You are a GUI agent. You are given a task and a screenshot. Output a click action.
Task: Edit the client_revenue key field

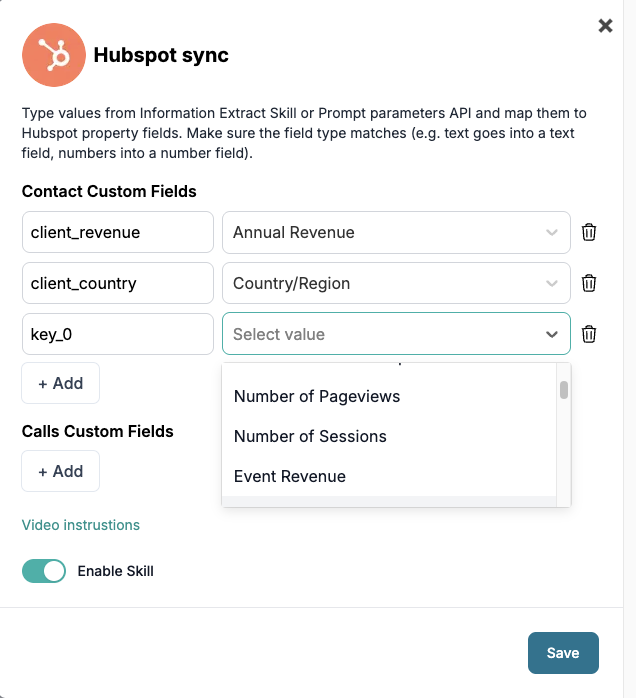point(118,233)
